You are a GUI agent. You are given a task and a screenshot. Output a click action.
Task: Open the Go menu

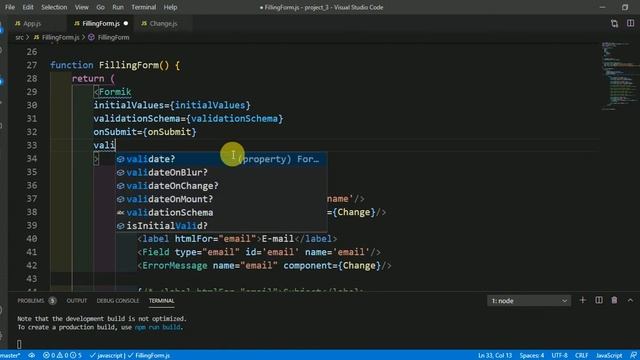tap(100, 7)
